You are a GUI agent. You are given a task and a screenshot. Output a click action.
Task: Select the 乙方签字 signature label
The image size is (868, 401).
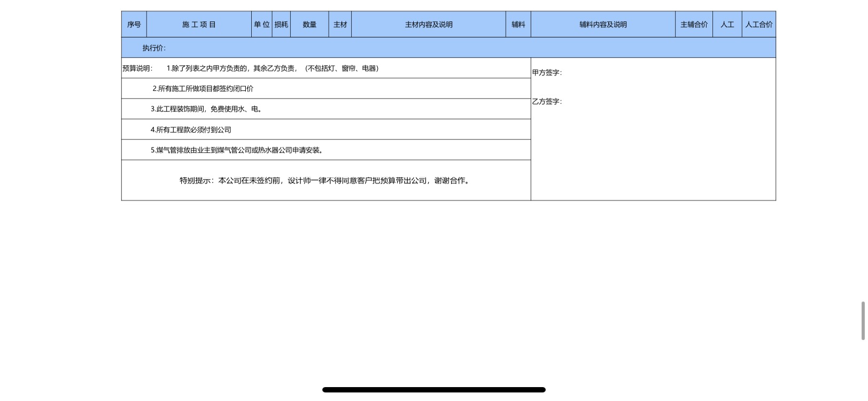[547, 102]
